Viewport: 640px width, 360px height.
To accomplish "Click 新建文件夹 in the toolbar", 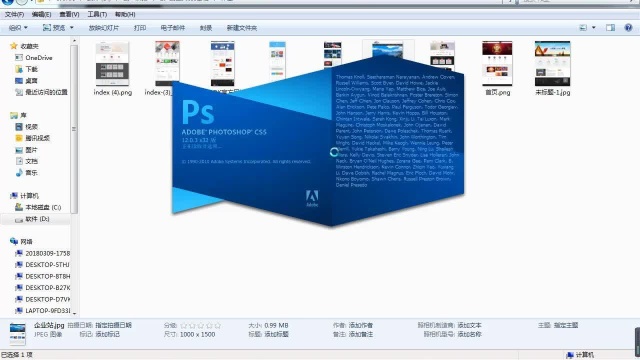I will pyautogui.click(x=242, y=28).
